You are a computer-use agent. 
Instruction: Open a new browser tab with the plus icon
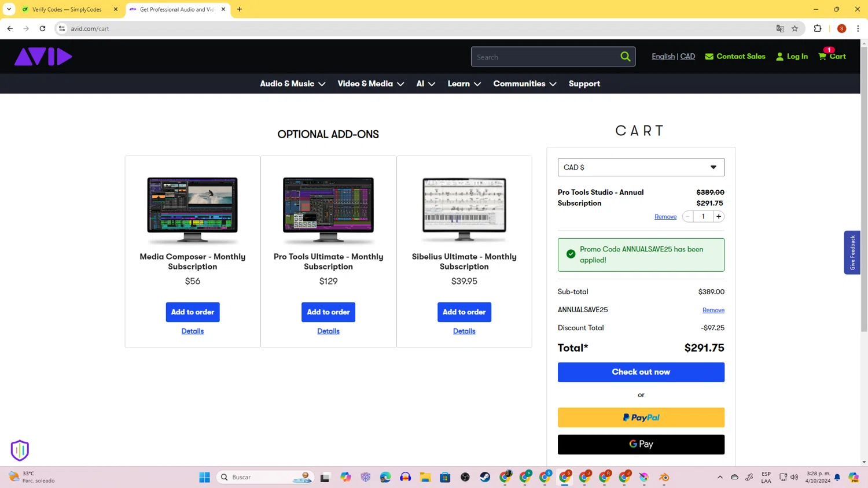[x=240, y=9]
